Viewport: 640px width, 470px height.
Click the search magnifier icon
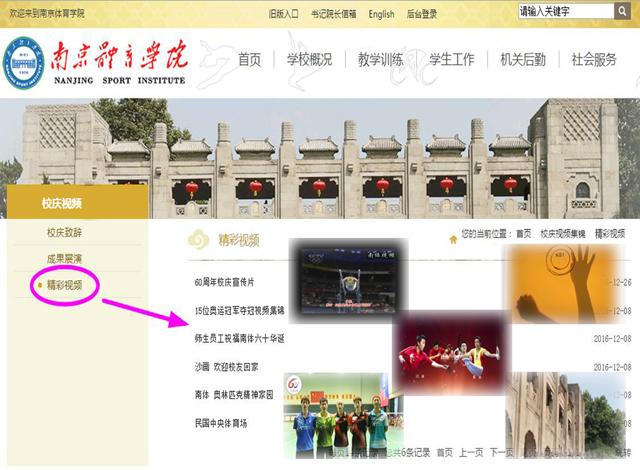[x=622, y=12]
